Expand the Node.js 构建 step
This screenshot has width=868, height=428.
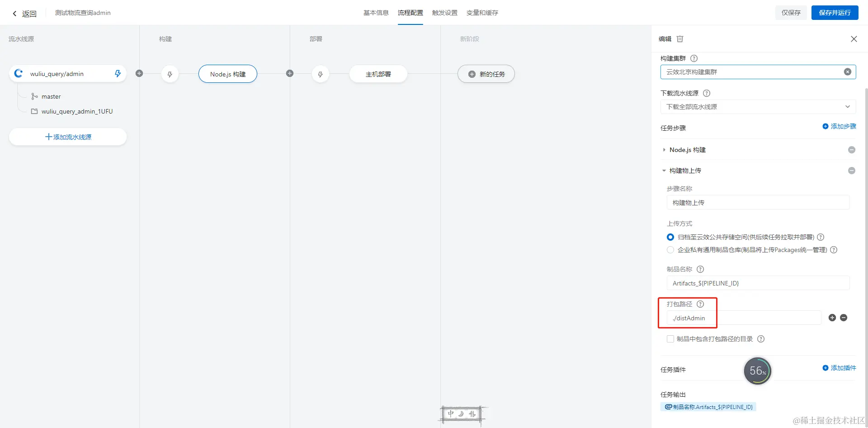(x=664, y=150)
